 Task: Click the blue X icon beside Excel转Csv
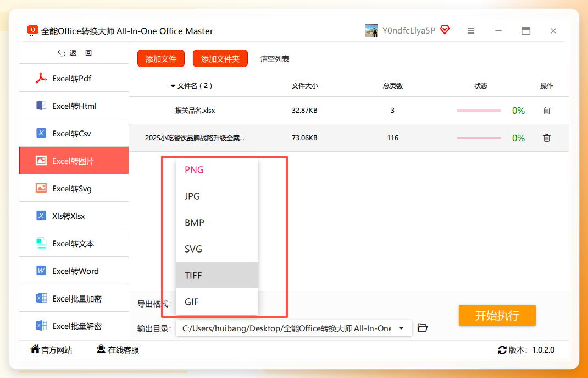pos(41,133)
